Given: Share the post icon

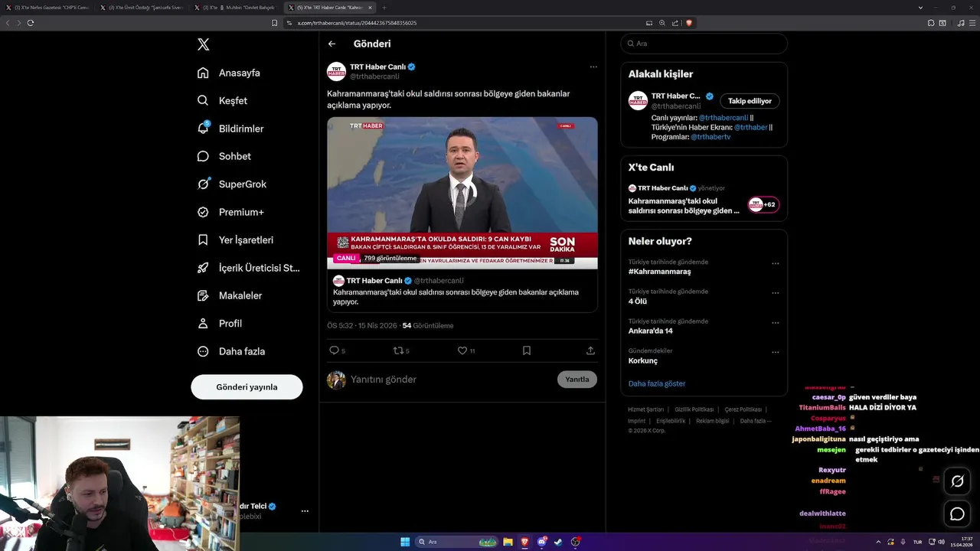Looking at the screenshot, I should tap(590, 350).
